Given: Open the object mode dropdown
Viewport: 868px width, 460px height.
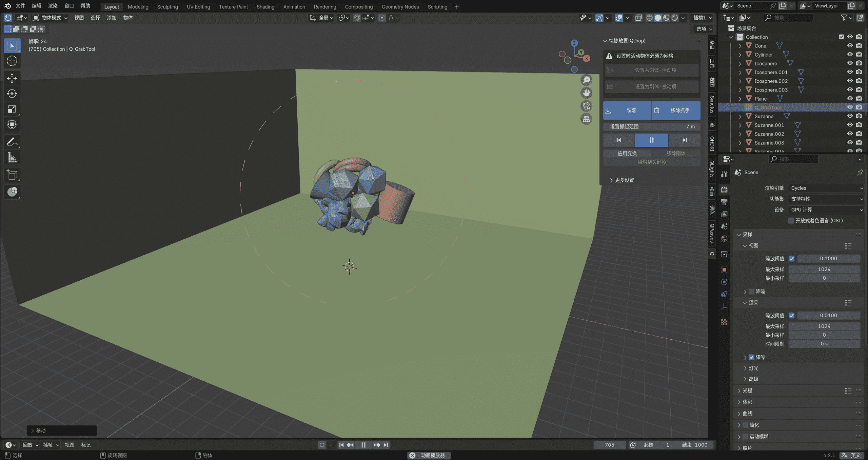Looking at the screenshot, I should tap(50, 18).
